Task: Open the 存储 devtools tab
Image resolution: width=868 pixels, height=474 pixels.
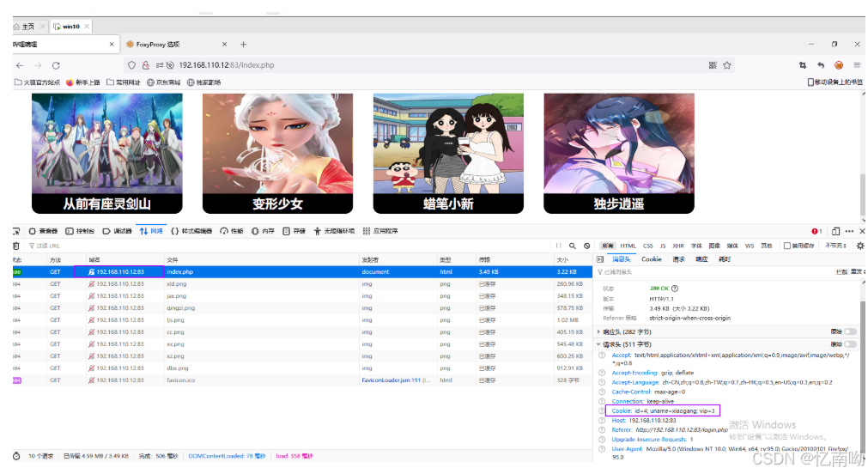Action: click(x=294, y=231)
